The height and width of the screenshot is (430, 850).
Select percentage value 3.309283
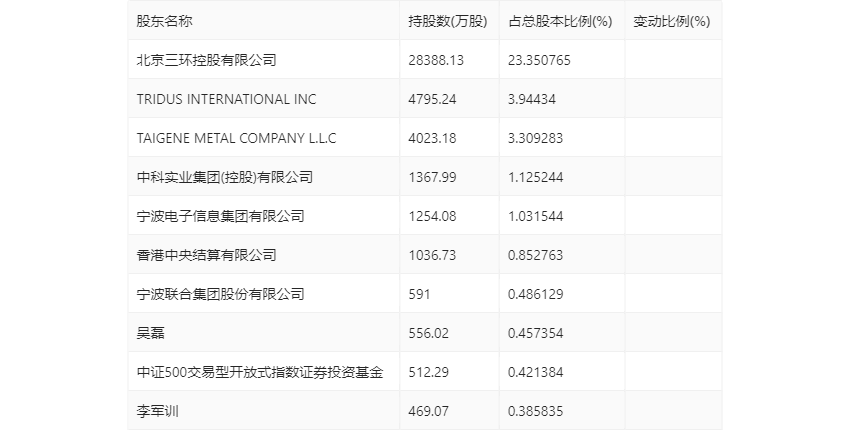click(539, 138)
